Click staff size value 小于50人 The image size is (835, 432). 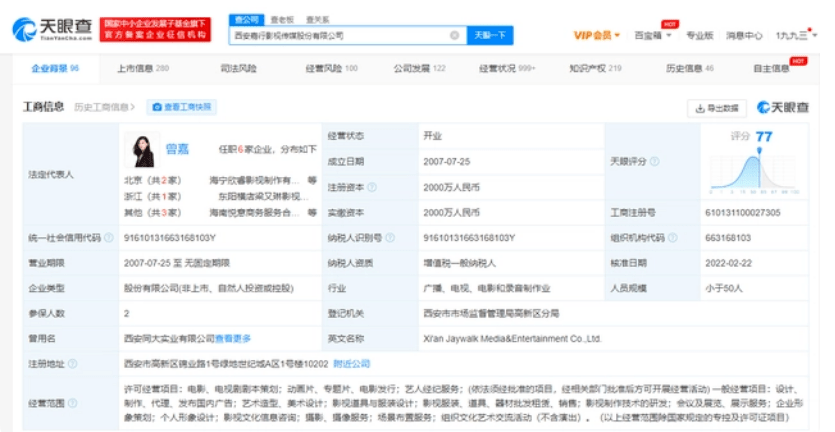(724, 288)
